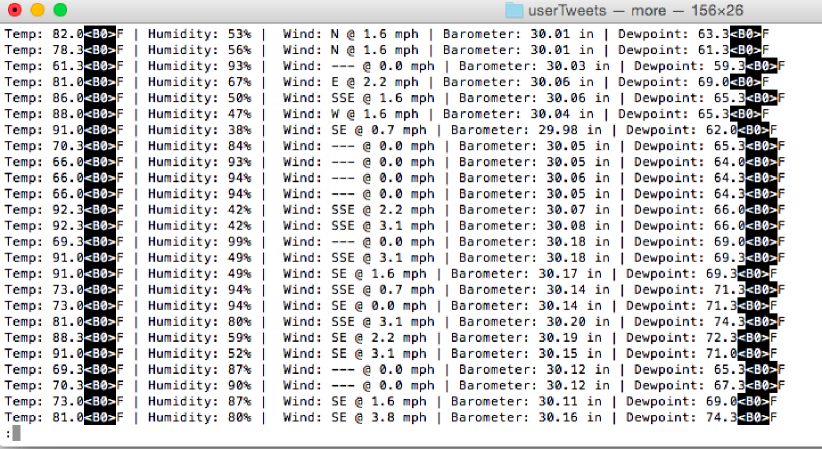Select the text "Temp: 86.0"
Image resolution: width=822 pixels, height=449 pixels.
click(44, 98)
